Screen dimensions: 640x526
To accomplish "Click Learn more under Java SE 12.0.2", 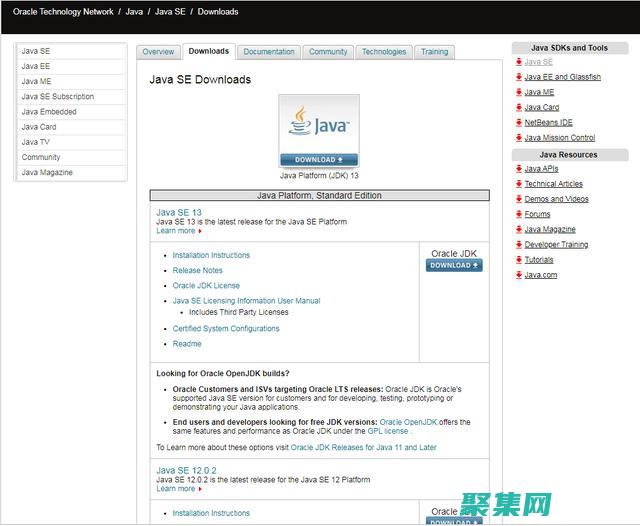I will (176, 488).
